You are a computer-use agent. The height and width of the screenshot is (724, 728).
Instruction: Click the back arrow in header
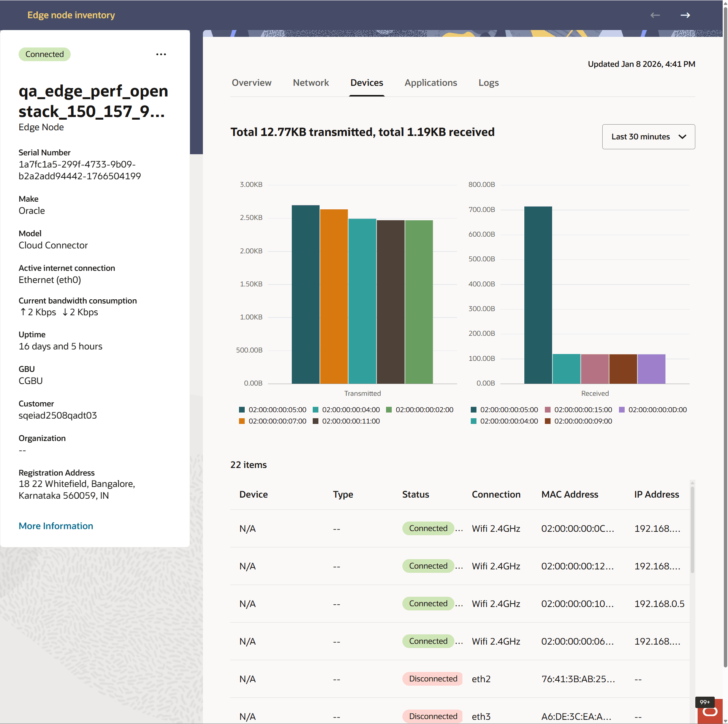[655, 15]
